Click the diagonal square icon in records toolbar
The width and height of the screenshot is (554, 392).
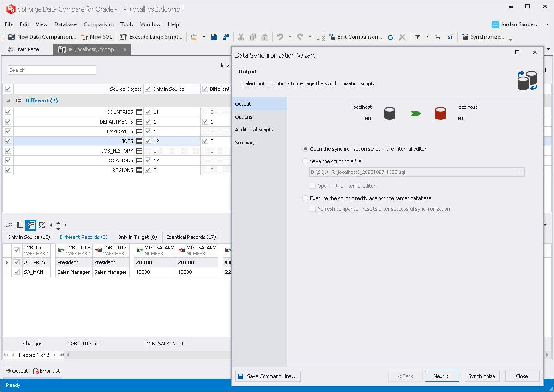point(42,225)
